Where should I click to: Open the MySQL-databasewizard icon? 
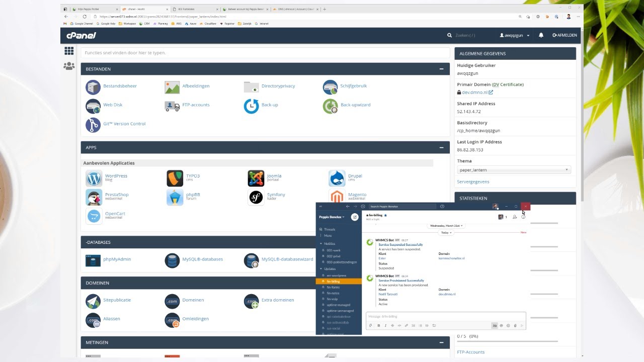(x=251, y=260)
